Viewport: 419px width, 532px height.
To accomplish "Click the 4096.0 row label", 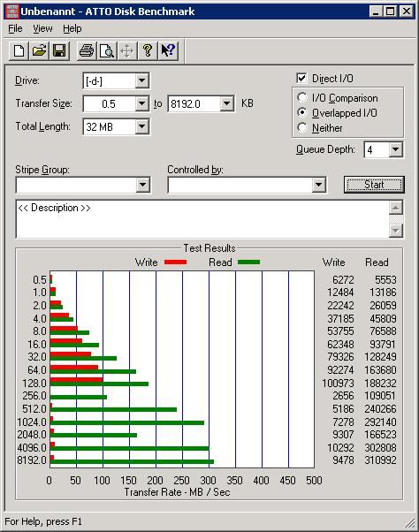I will tap(32, 447).
